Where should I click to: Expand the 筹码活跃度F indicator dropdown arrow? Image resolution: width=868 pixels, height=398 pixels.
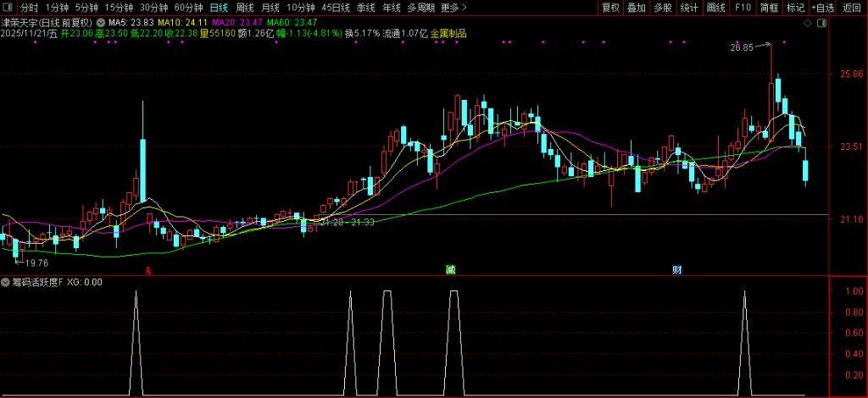pos(7,282)
